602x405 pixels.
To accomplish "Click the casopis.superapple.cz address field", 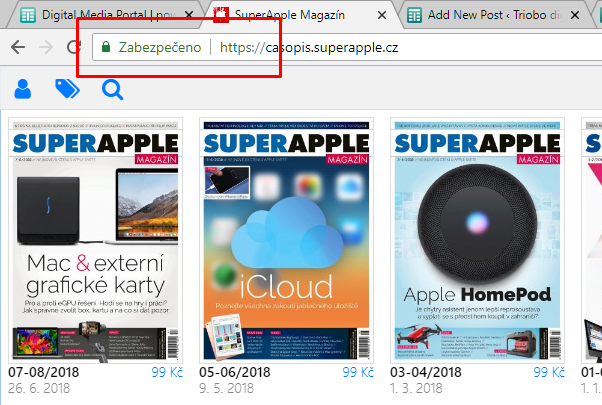I will pos(400,48).
